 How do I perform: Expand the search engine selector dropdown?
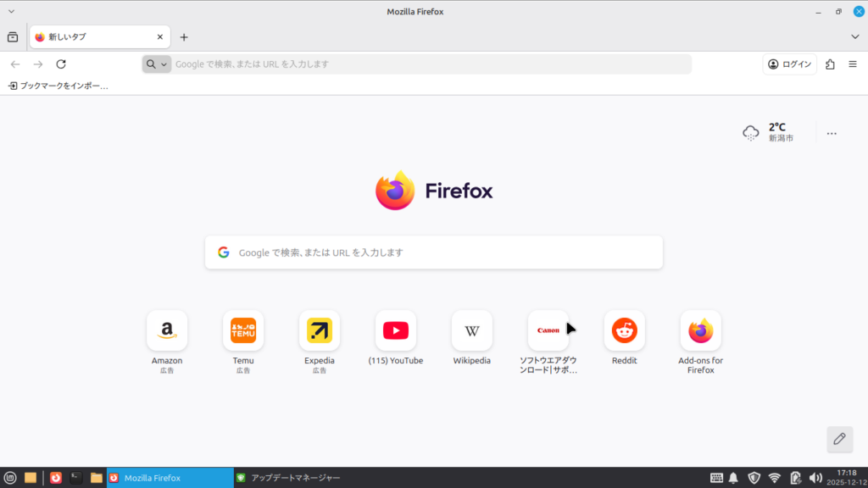point(157,64)
